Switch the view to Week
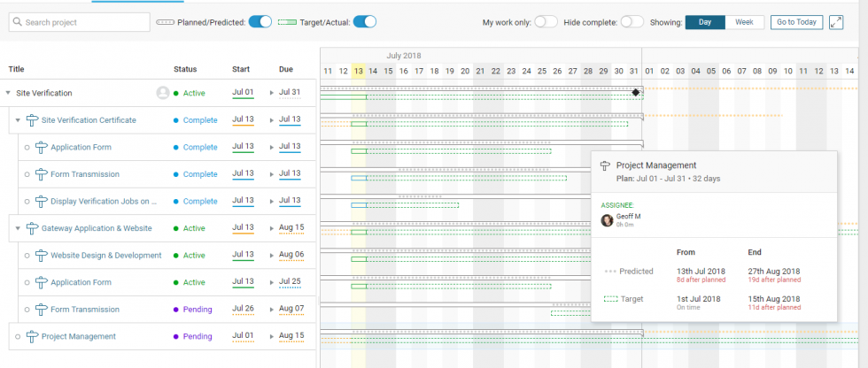The width and height of the screenshot is (868, 368). pyautogui.click(x=744, y=22)
